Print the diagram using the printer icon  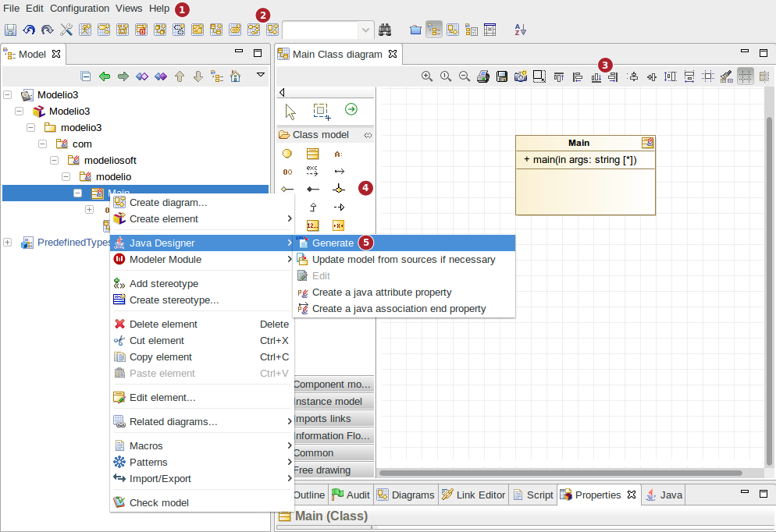tap(483, 76)
